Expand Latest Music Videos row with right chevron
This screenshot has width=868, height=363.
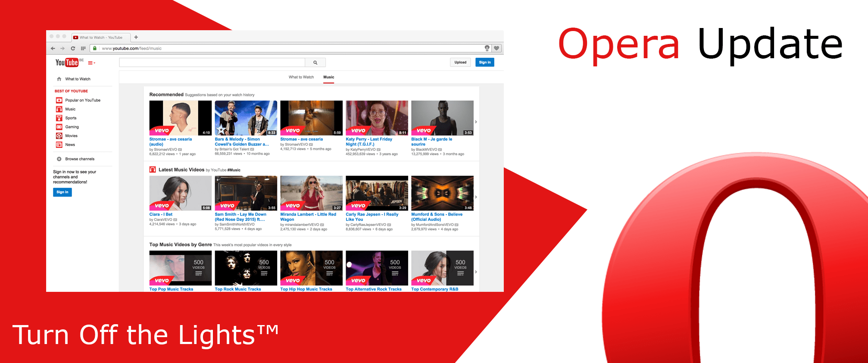point(476,197)
